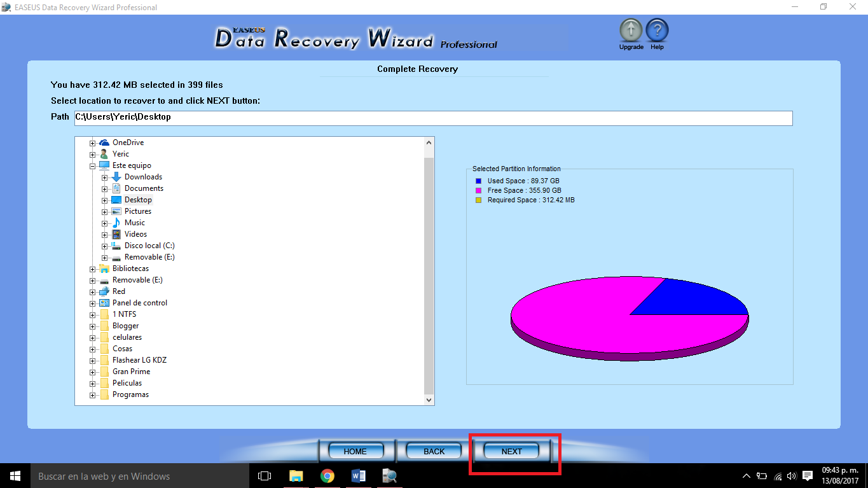Open Task View in taskbar
Viewport: 868px width, 488px height.
pos(265,476)
